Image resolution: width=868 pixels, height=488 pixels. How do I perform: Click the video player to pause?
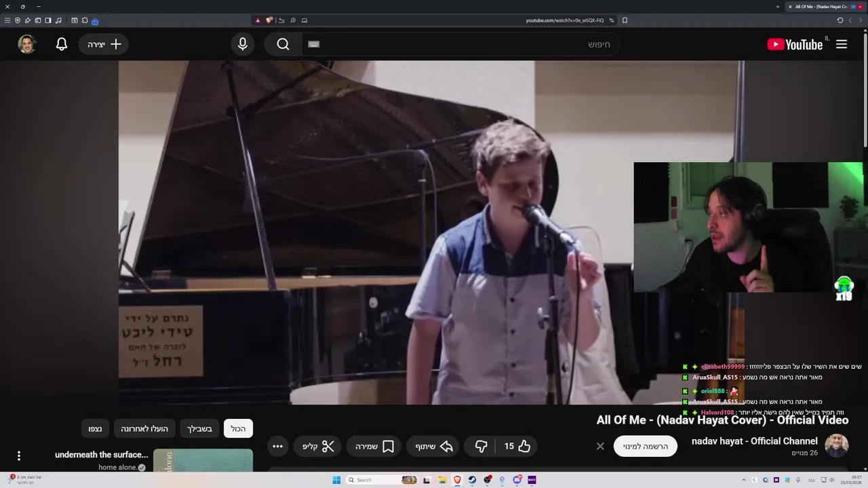tap(431, 232)
